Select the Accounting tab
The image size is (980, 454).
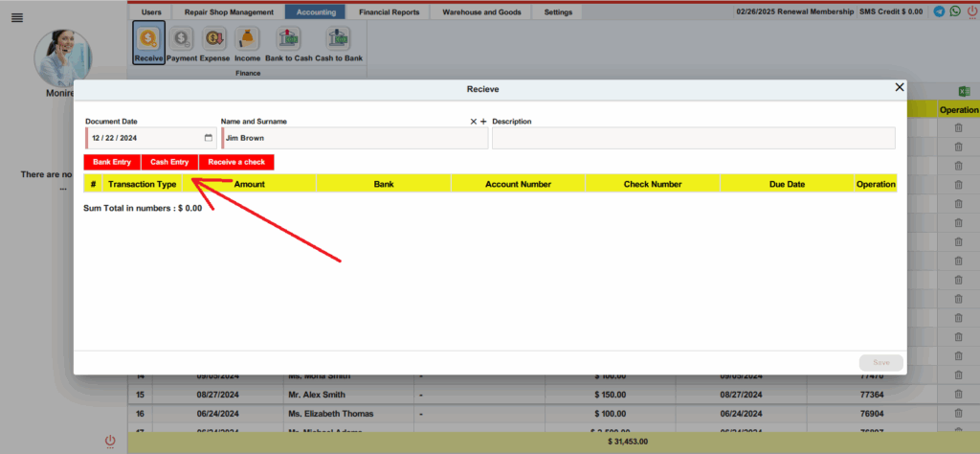(x=316, y=11)
